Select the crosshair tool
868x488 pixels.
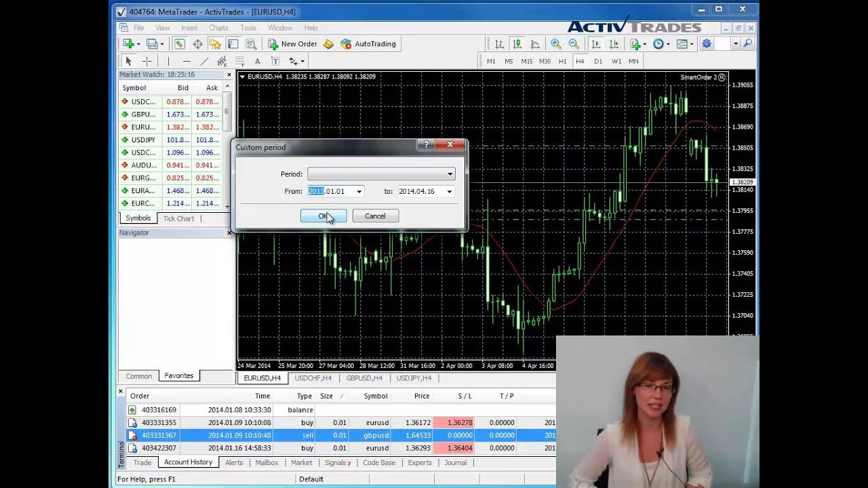pos(146,61)
